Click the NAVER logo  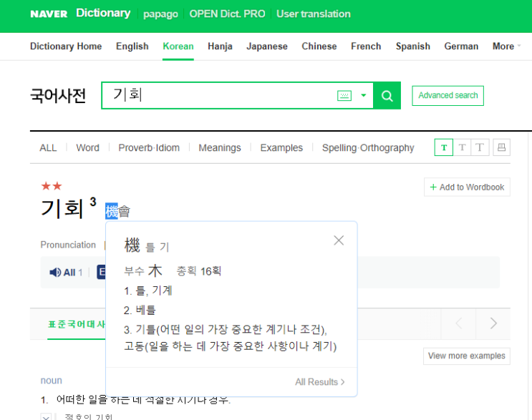coord(49,14)
